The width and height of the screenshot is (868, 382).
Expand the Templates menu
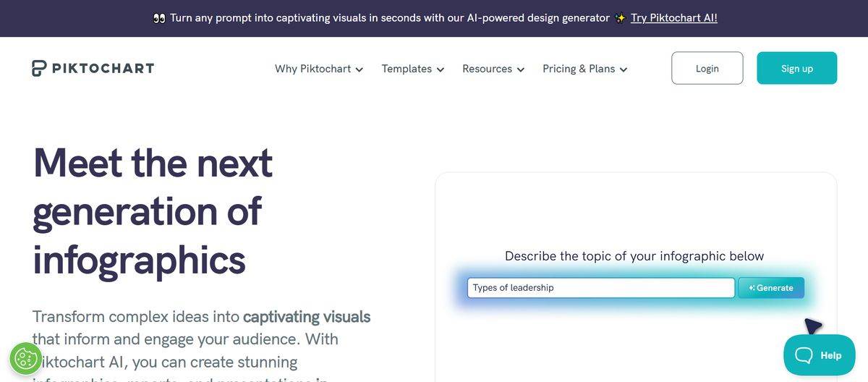coord(413,69)
